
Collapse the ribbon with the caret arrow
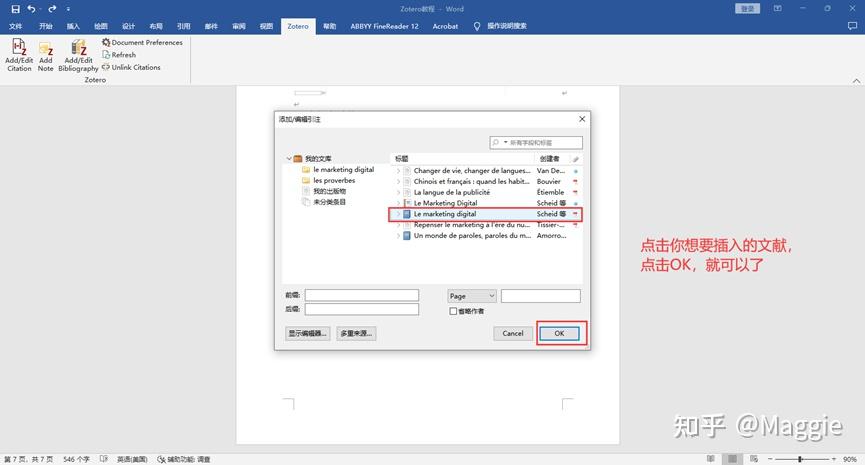[856, 81]
